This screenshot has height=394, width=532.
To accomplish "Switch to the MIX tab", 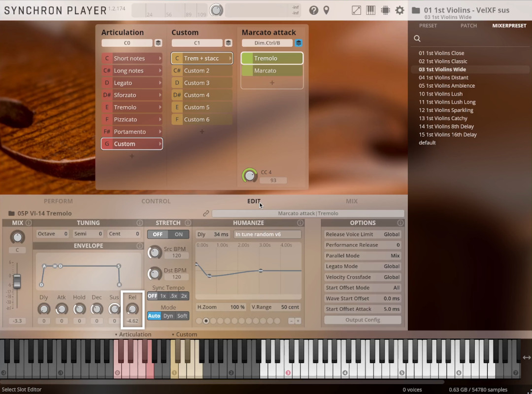I will [x=352, y=201].
